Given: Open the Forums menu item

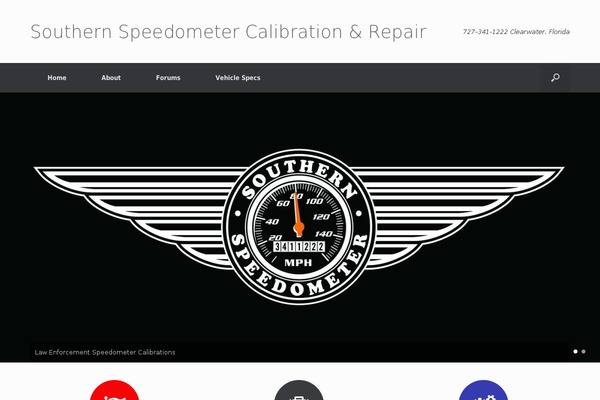Looking at the screenshot, I should pyautogui.click(x=168, y=78).
